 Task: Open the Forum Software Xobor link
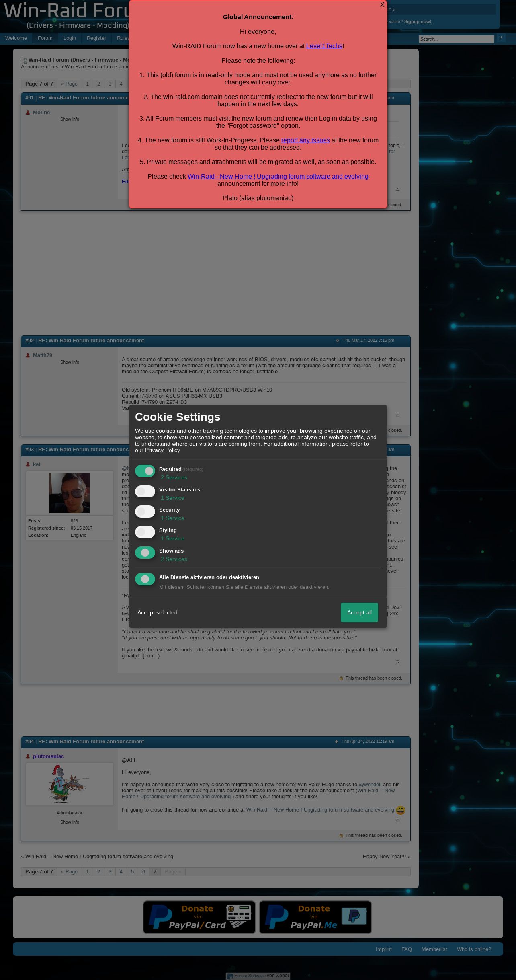(250, 976)
